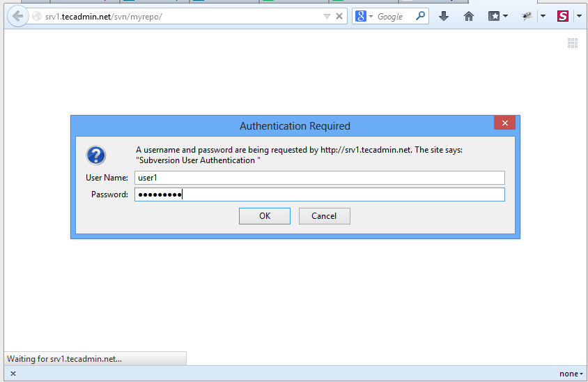
Task: Click the search magnifier icon
Action: coord(420,16)
